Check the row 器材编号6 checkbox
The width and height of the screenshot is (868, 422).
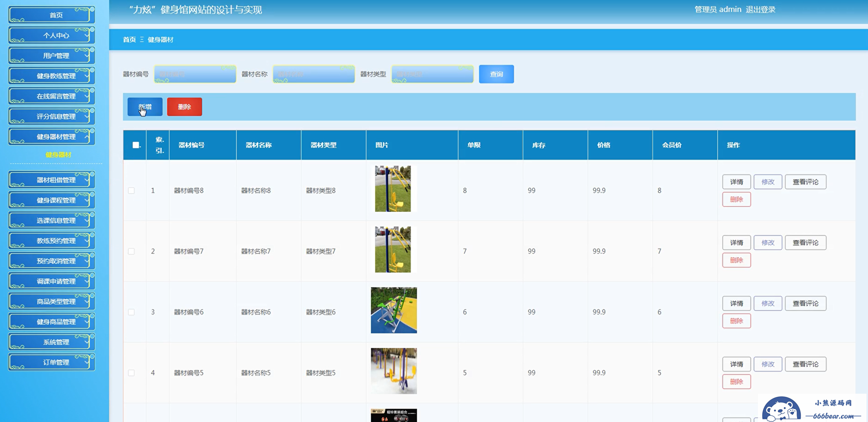click(x=132, y=312)
